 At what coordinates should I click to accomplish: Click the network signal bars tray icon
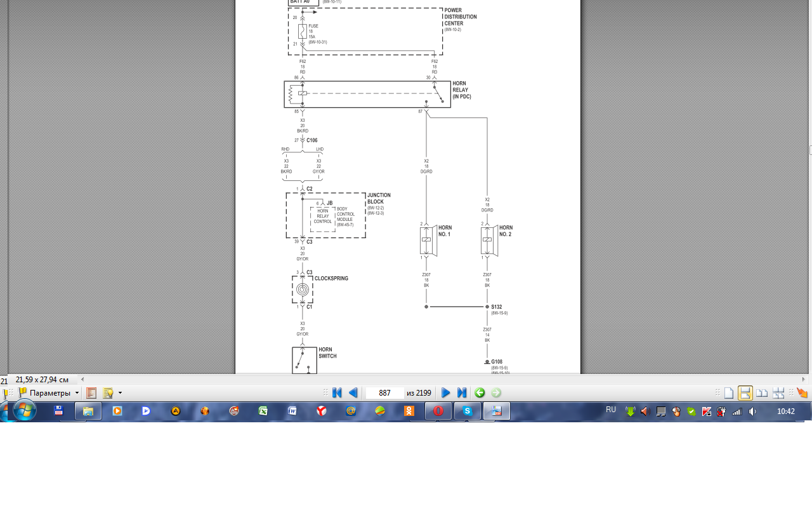coord(737,411)
